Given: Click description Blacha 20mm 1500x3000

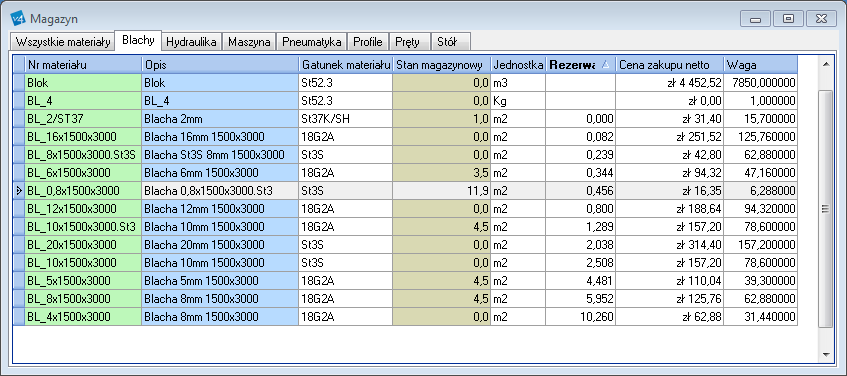Looking at the screenshot, I should click(x=220, y=245).
